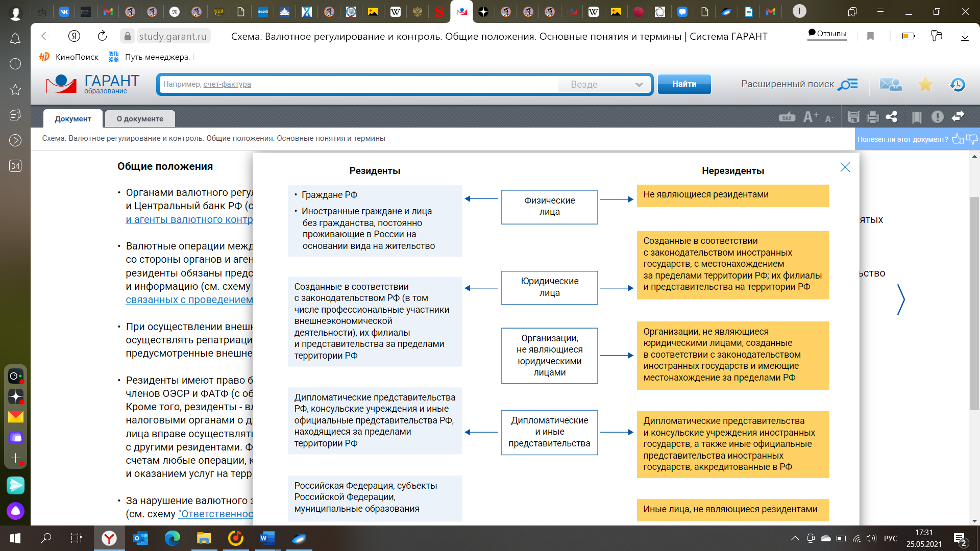980x551 pixels.
Task: Add a bookmark with the bookmark toolbar icon
Action: pos(917,118)
